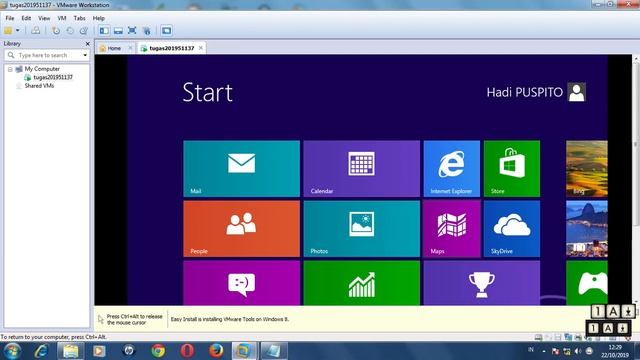Open the Edit menu
640x360 pixels.
pos(26,18)
